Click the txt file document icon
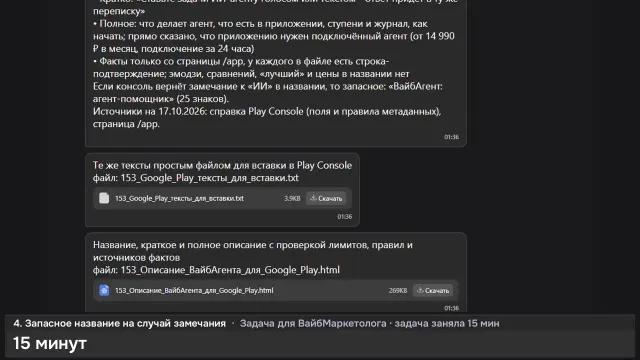This screenshot has width=640, height=360. point(104,198)
